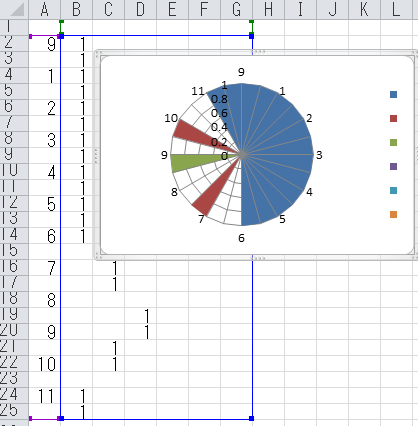Viewport: 418px width, 426px height.
Task: Click chart category label 3
Action: (x=319, y=155)
